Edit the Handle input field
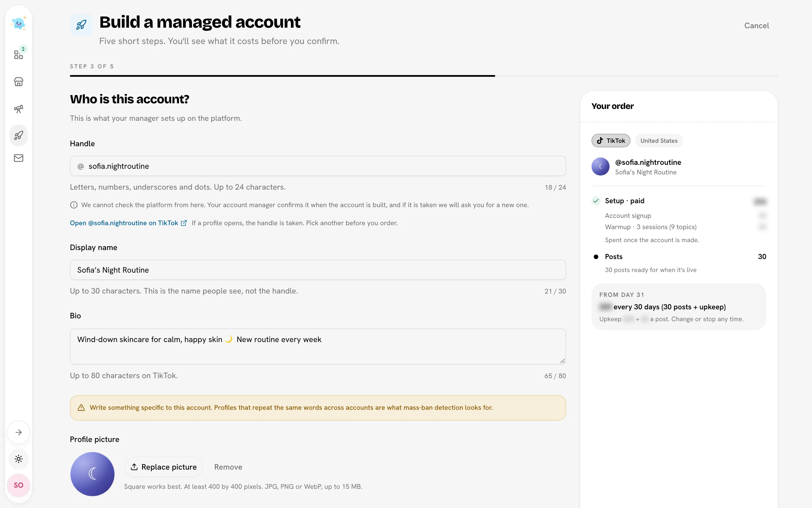Screen dimensions: 812x508 318,166
